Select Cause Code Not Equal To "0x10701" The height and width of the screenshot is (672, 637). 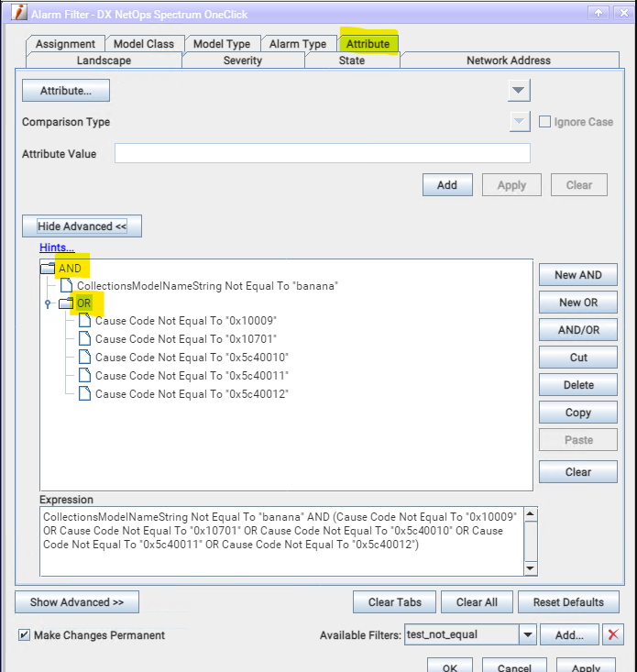tap(186, 339)
